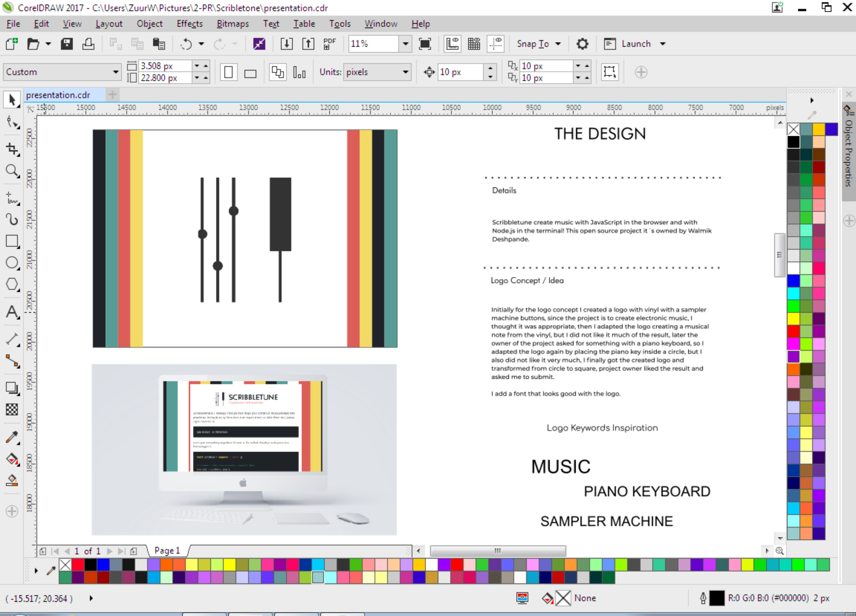The height and width of the screenshot is (616, 856).
Task: Pick the black swatch in right palette
Action: 793,142
